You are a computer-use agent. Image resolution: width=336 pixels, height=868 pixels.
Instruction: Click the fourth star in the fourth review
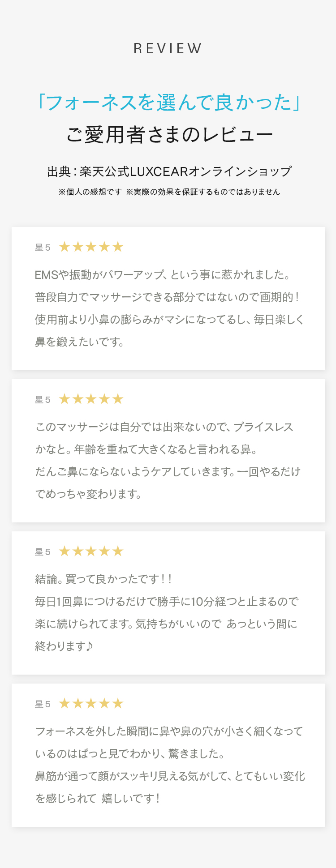tap(104, 703)
